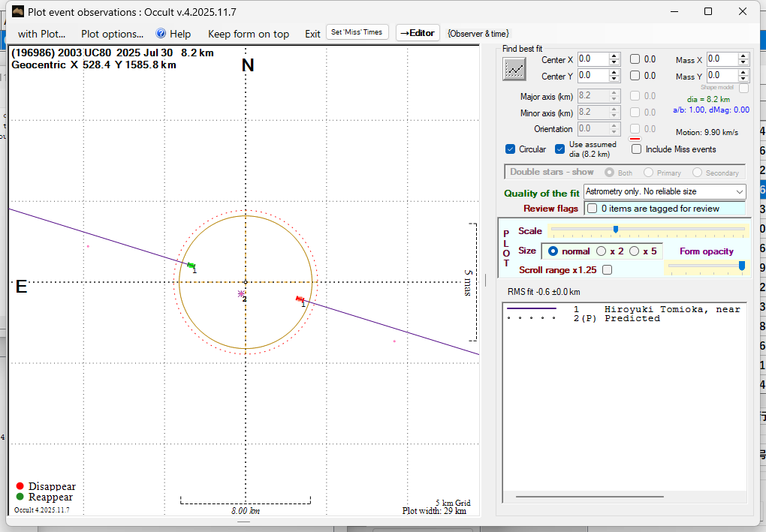Select the x 2 plot size radio button
The width and height of the screenshot is (766, 532).
click(601, 251)
